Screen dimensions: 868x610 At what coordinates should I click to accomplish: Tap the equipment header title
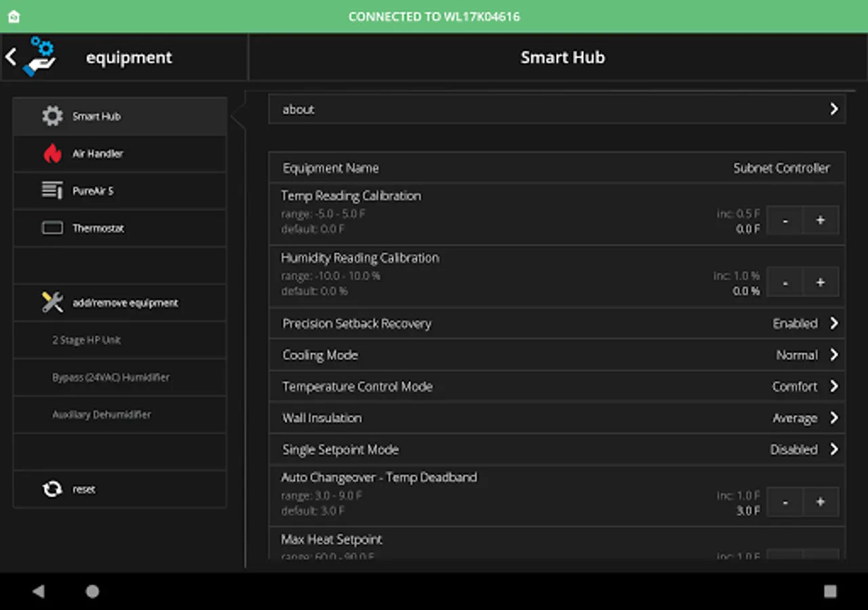tap(129, 58)
